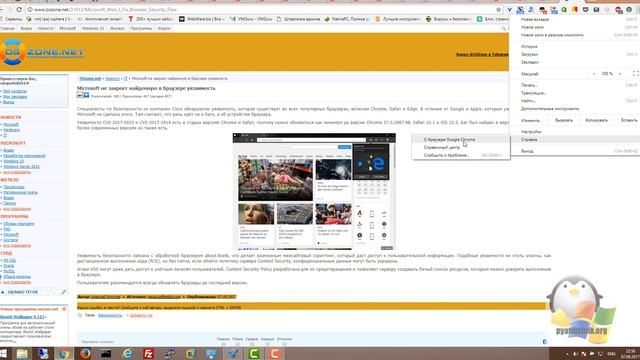This screenshot has width=640, height=360.
Task: Choose "Сообщить о проблеме" submenu item
Action: pyautogui.click(x=461, y=155)
